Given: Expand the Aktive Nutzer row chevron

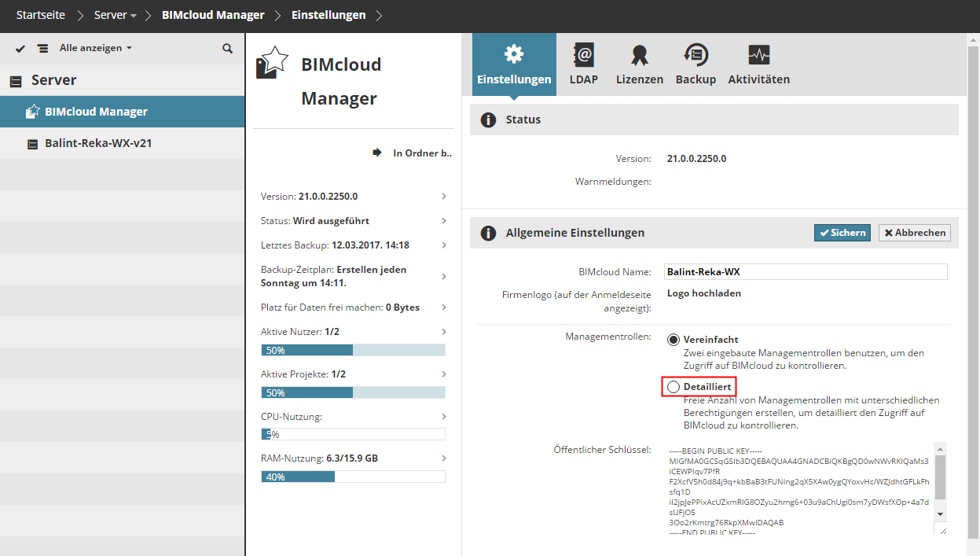Looking at the screenshot, I should pos(444,331).
